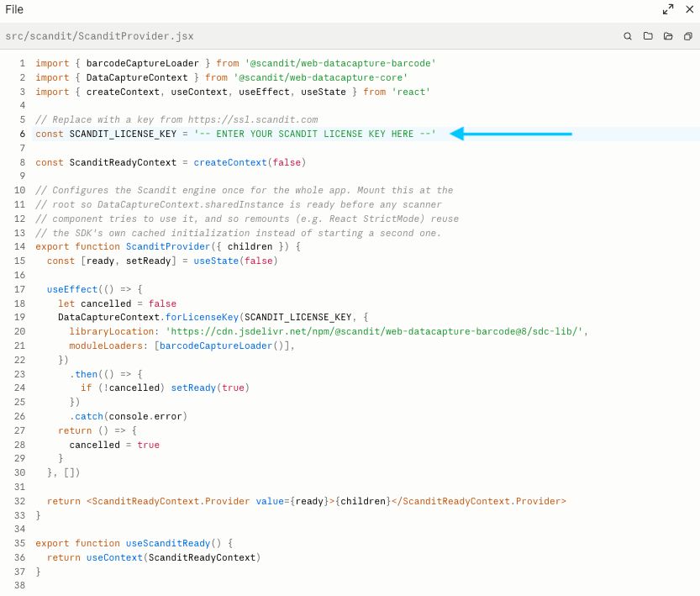700x596 pixels.
Task: Click 'ScanditProvider' function name on line 14
Action: pyautogui.click(x=168, y=246)
